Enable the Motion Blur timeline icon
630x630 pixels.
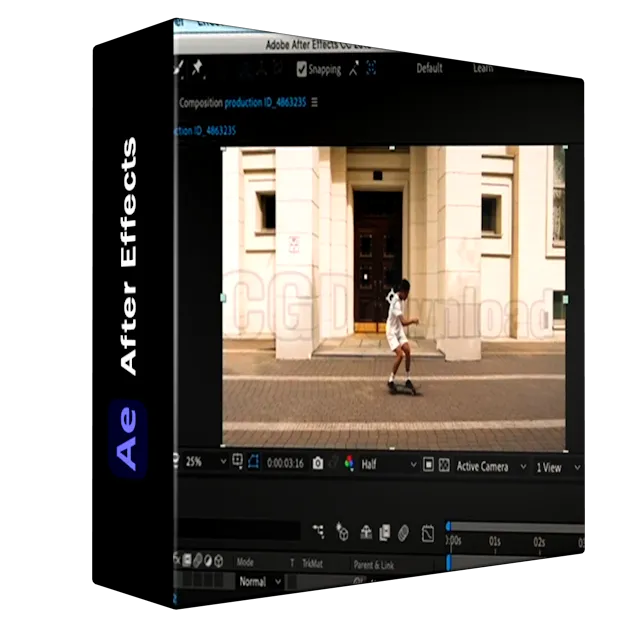point(403,534)
